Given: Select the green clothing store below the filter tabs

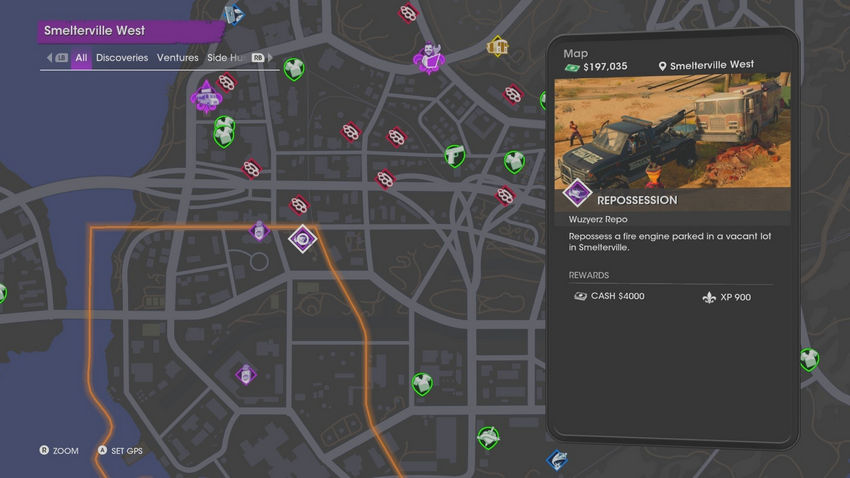Looking at the screenshot, I should point(294,69).
